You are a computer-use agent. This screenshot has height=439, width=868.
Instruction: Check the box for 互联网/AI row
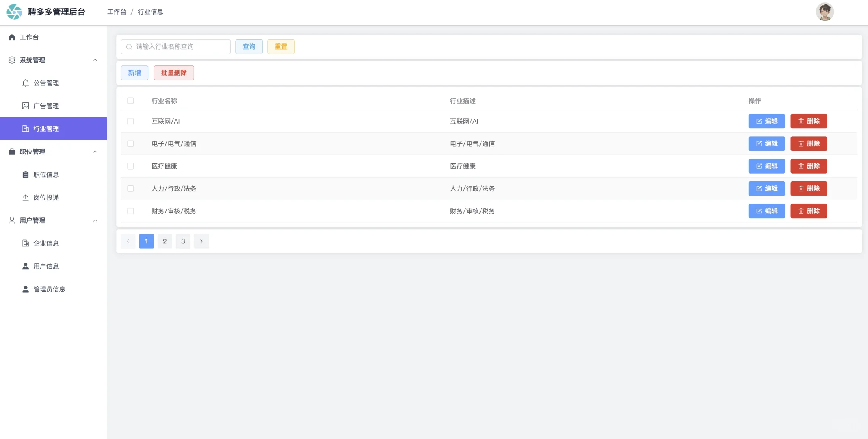pos(130,121)
